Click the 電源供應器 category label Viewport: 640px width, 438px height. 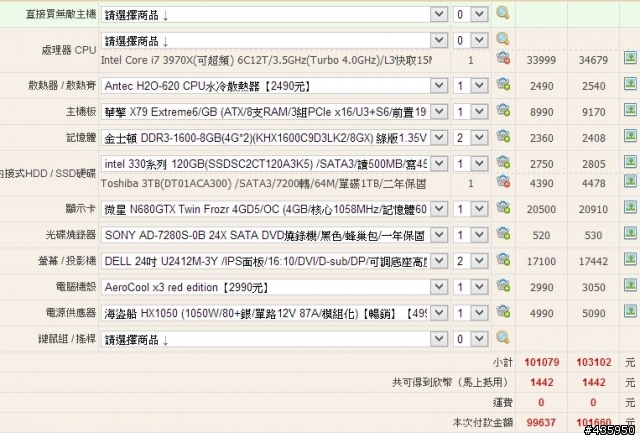coord(71,313)
